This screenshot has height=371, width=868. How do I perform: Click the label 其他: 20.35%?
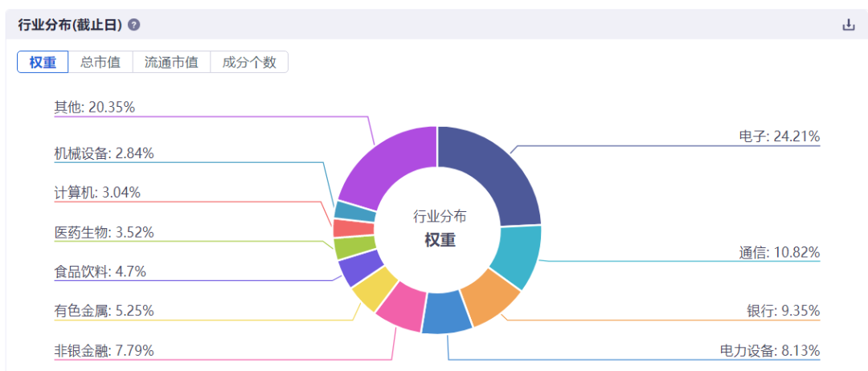click(x=95, y=108)
